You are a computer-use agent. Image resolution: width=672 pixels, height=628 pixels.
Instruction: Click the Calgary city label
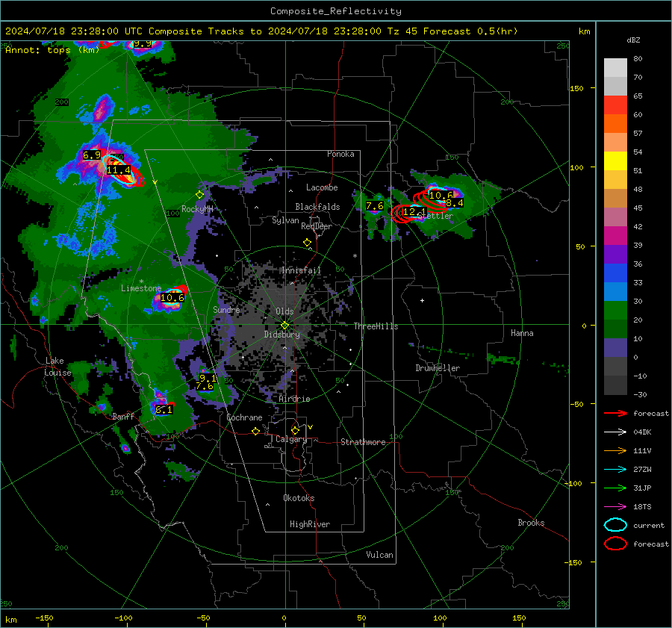[x=291, y=439]
